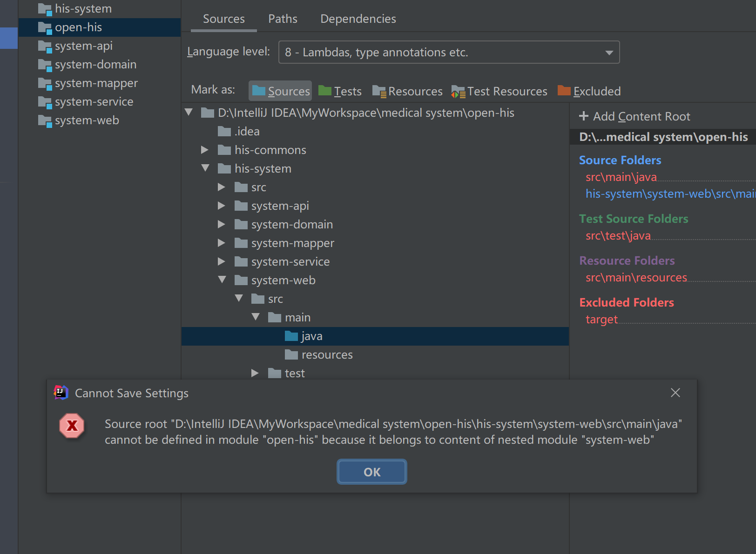Viewport: 756px width, 554px height.
Task: Mark folder as Test Resources
Action: pos(499,91)
